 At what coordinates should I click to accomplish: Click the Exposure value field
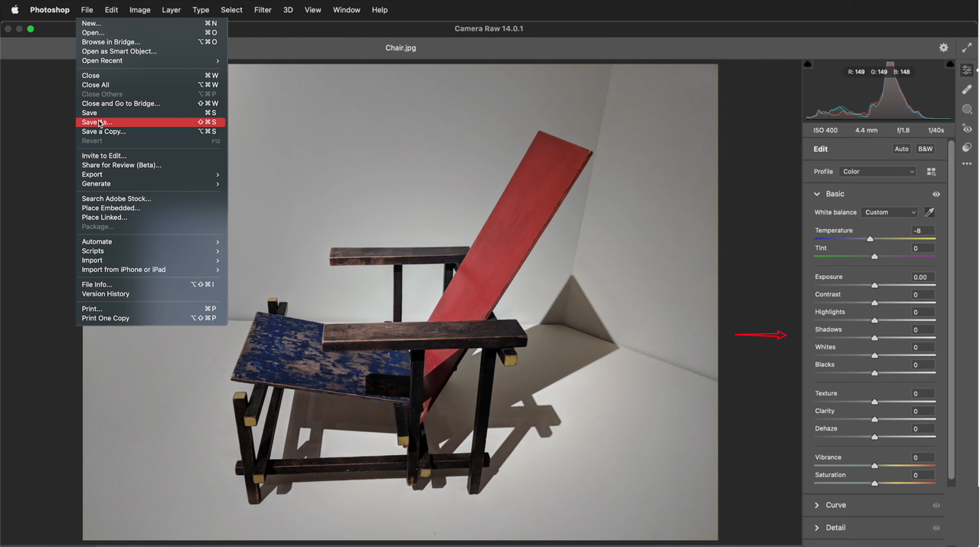click(x=923, y=277)
